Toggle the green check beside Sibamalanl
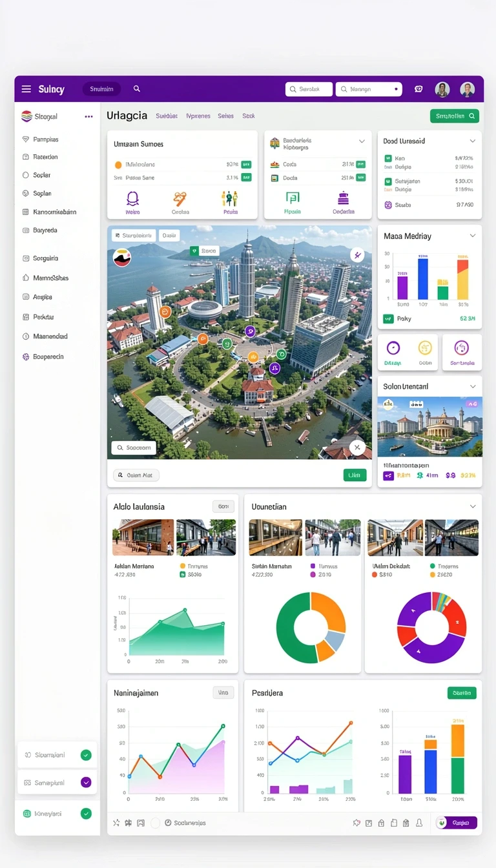The width and height of the screenshot is (496, 868). [86, 755]
